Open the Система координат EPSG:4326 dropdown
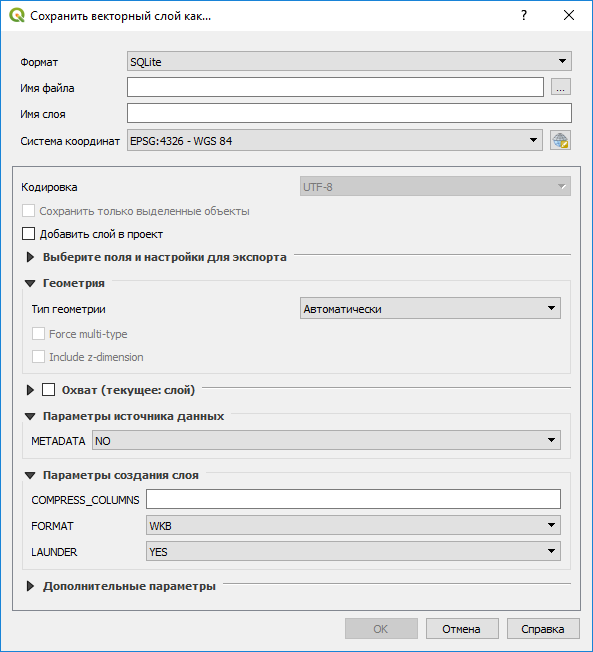The height and width of the screenshot is (652, 593). (334, 141)
